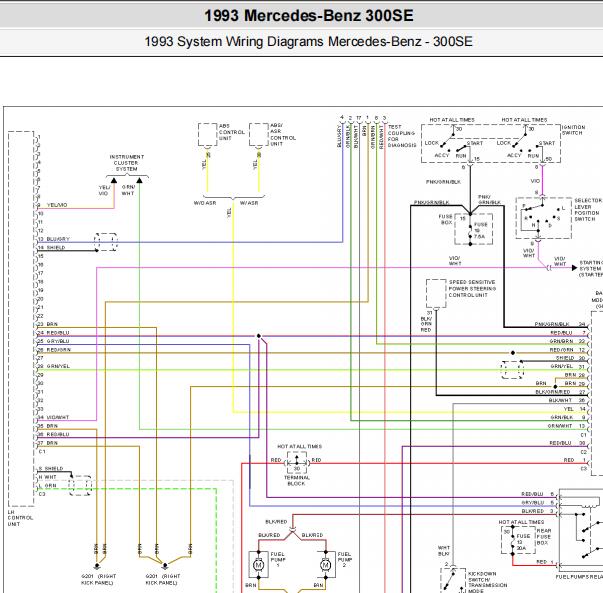Image resolution: width=603 pixels, height=593 pixels.
Task: Click the 'W/O ASR' branch label
Action: tap(205, 203)
